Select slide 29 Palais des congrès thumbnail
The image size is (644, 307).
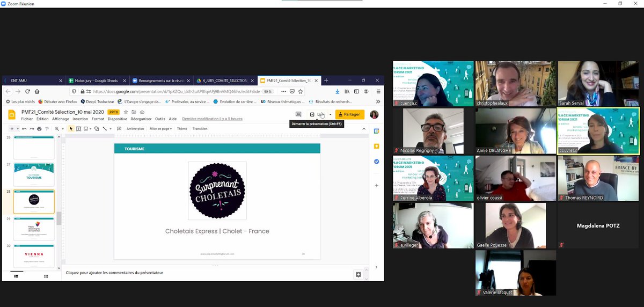34,229
